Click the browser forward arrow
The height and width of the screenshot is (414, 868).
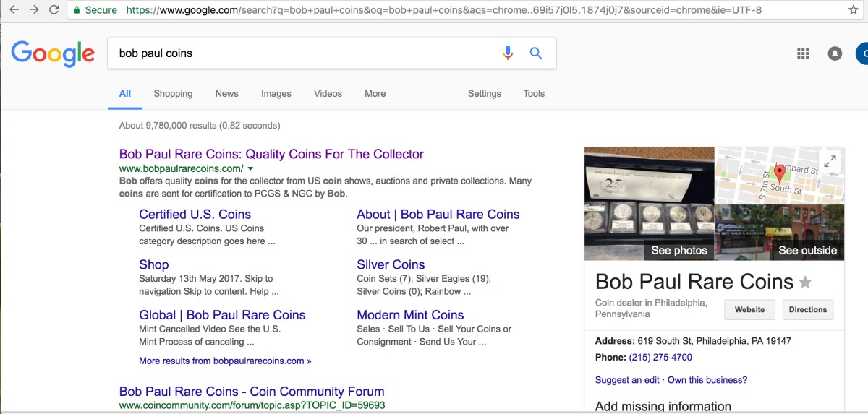pos(34,10)
